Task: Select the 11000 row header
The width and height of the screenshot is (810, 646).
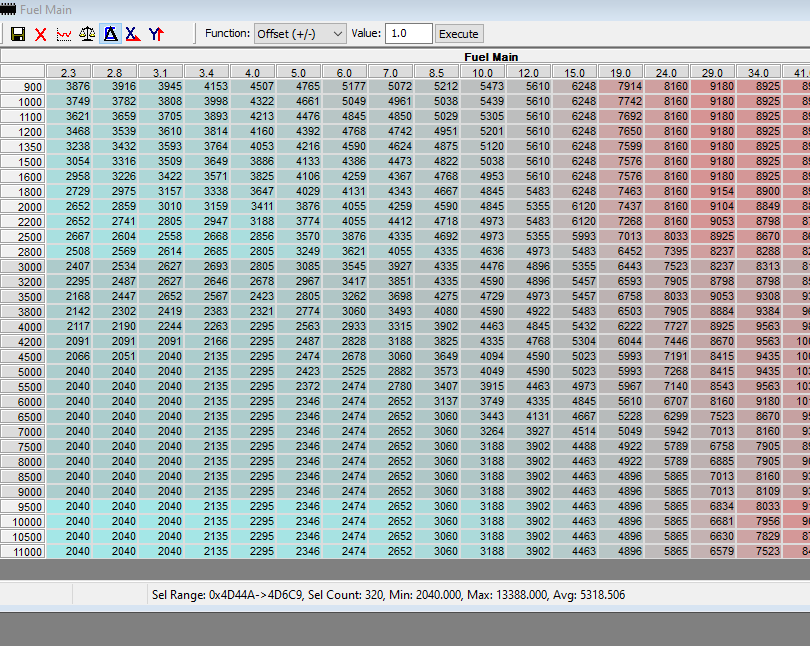Action: coord(23,551)
